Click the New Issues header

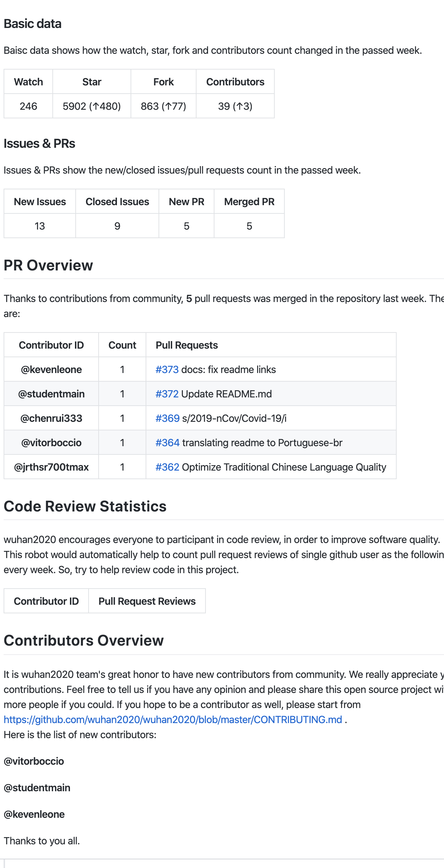click(x=40, y=202)
